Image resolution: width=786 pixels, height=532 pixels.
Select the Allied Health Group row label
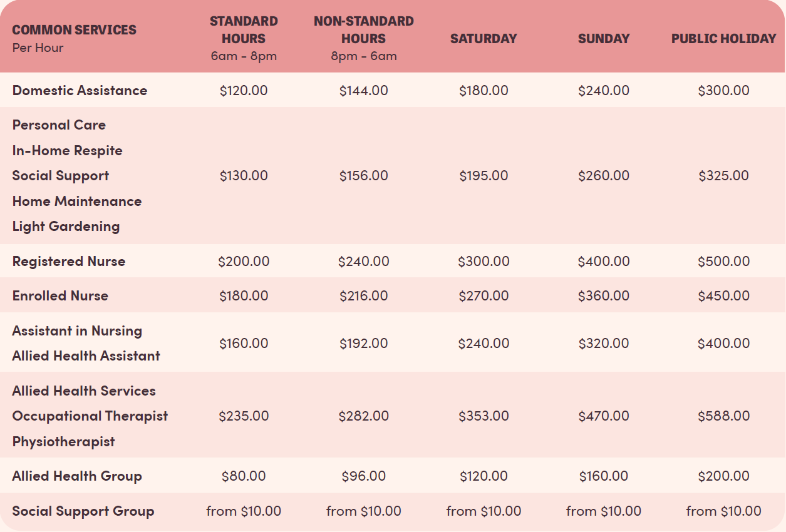77,476
